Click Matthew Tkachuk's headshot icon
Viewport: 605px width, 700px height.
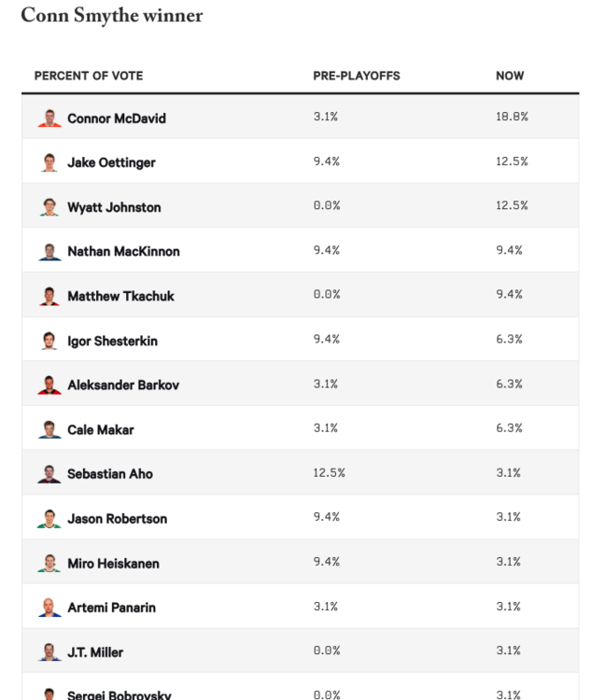(x=49, y=296)
